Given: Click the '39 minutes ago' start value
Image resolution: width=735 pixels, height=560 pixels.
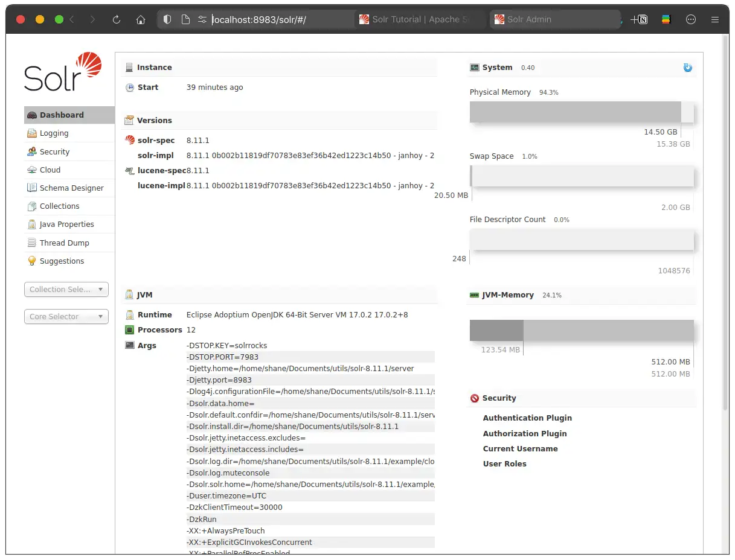Looking at the screenshot, I should (x=215, y=87).
